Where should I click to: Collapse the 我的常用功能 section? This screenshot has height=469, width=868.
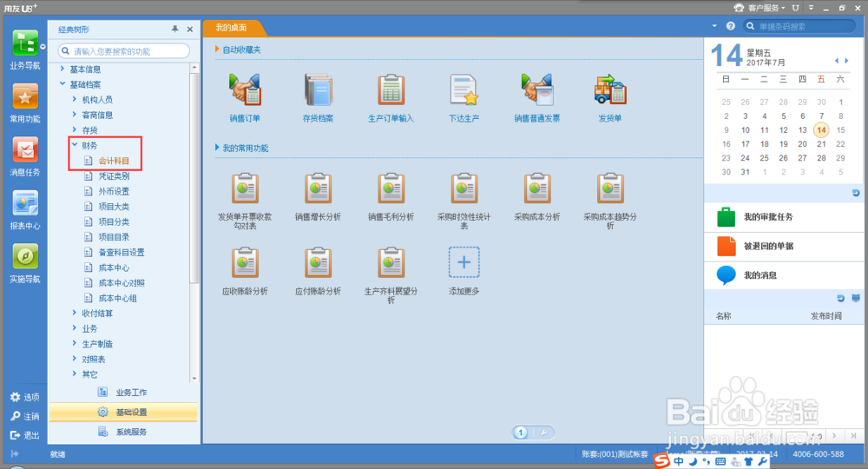[x=217, y=148]
